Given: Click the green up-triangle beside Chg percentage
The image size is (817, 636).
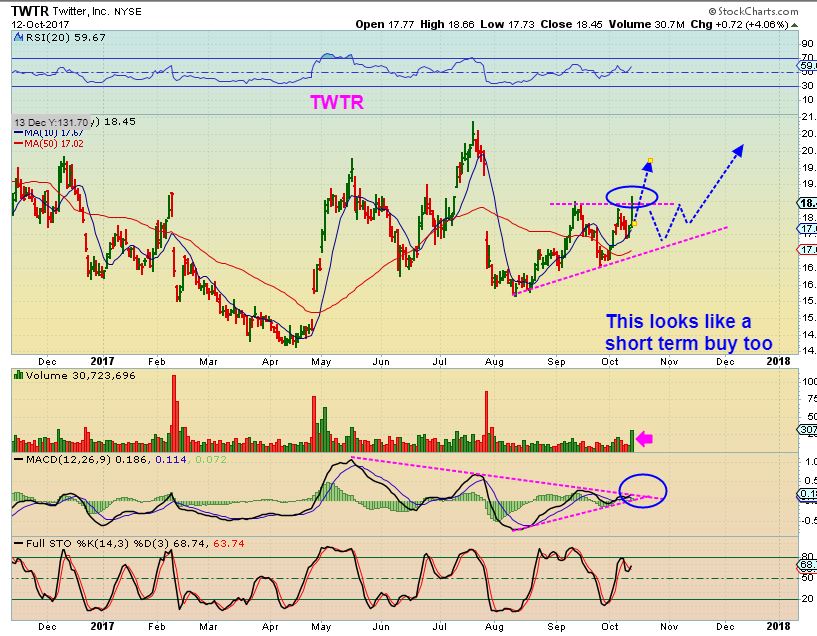Looking at the screenshot, I should tap(794, 24).
